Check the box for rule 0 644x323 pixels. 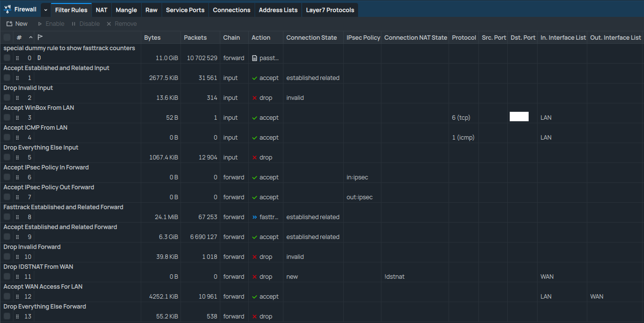click(x=7, y=58)
